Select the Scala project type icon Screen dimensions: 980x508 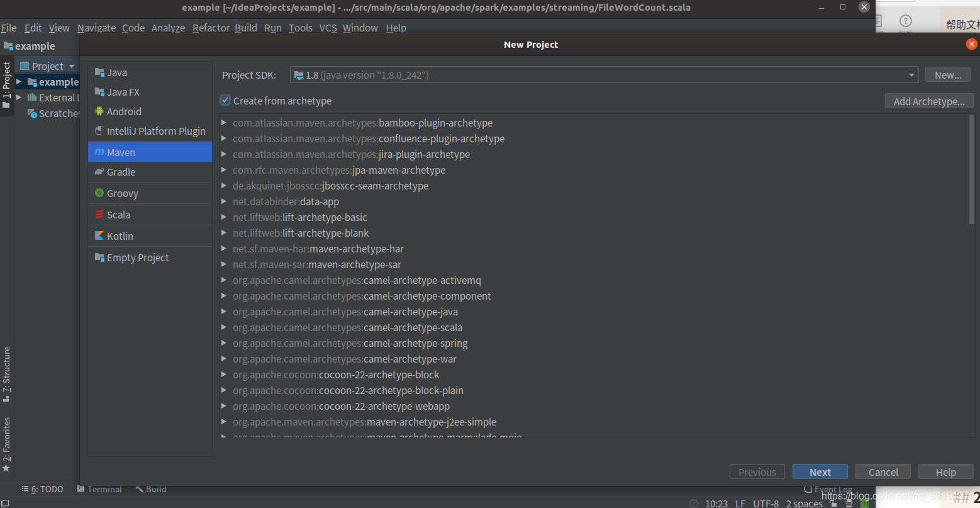tap(99, 214)
